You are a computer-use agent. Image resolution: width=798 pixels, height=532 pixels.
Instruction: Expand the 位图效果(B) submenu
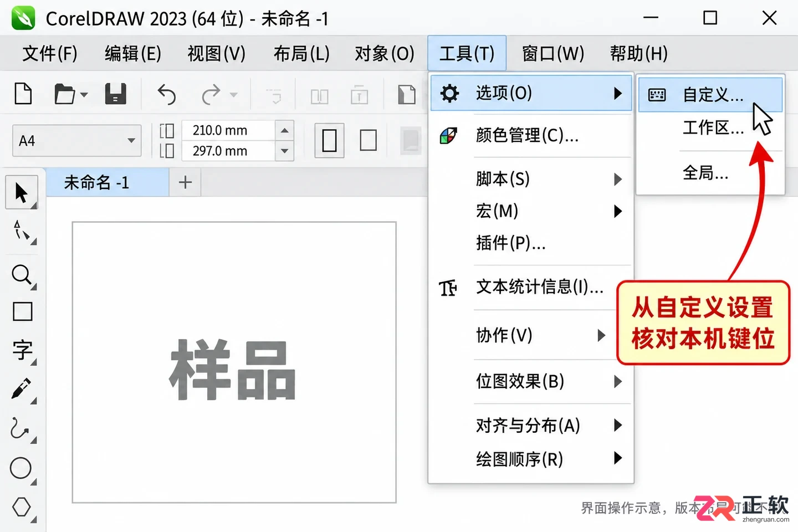click(x=618, y=381)
